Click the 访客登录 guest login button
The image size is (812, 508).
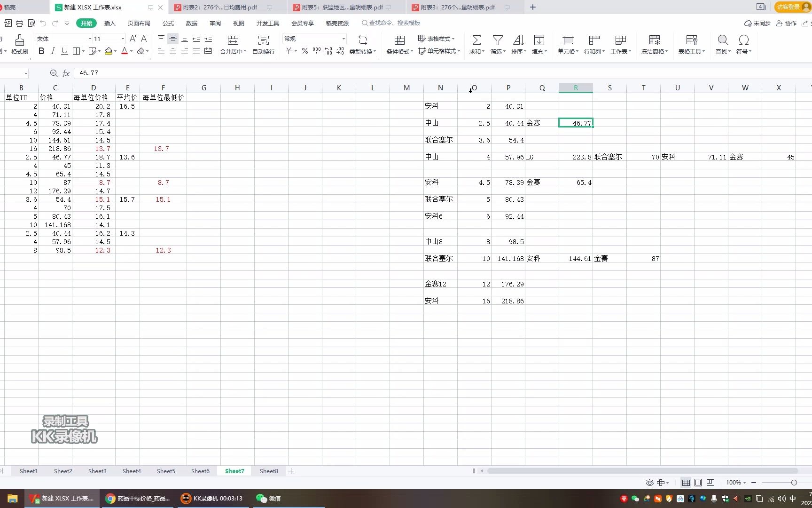[x=792, y=7]
